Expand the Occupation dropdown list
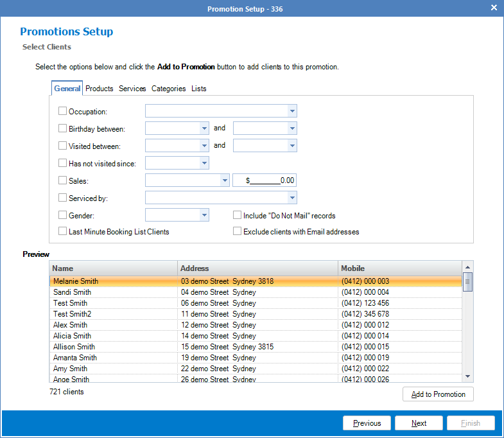Image resolution: width=504 pixels, height=438 pixels. pyautogui.click(x=292, y=111)
